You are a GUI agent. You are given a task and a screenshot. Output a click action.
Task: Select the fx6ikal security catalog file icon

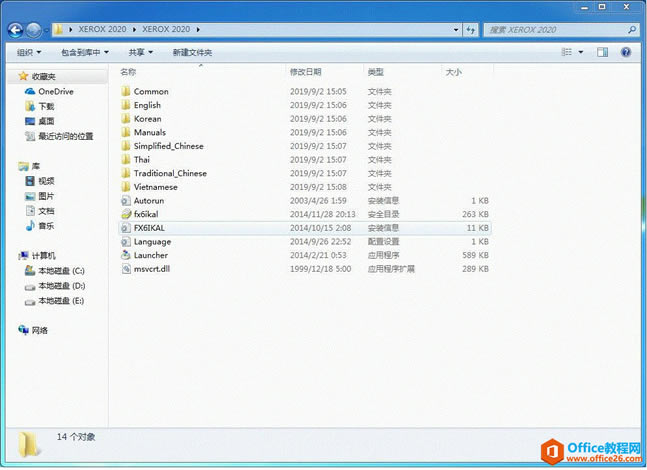pos(126,214)
